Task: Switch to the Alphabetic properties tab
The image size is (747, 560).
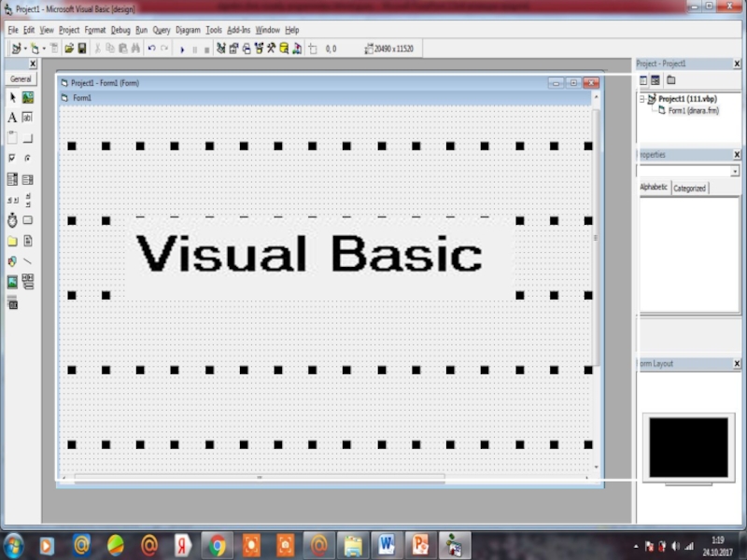Action: (x=654, y=188)
